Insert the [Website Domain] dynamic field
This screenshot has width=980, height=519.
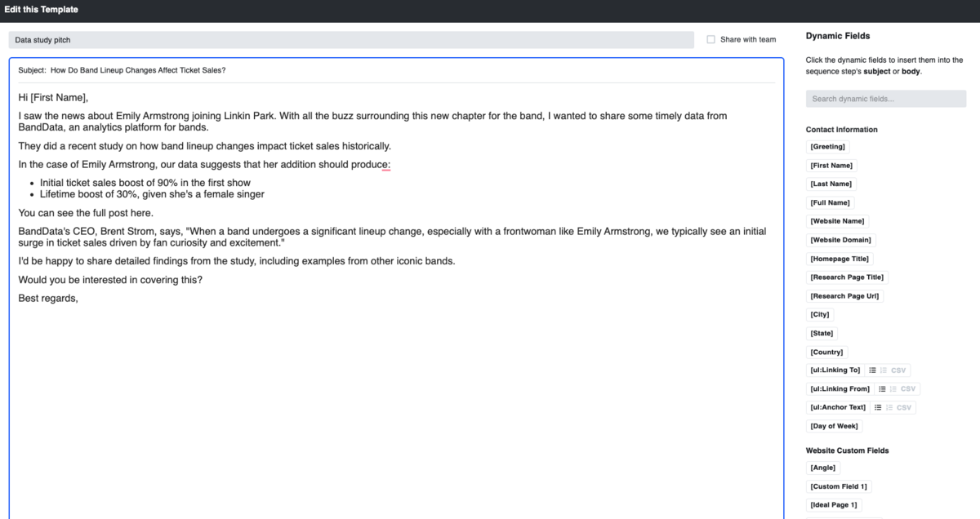point(840,240)
